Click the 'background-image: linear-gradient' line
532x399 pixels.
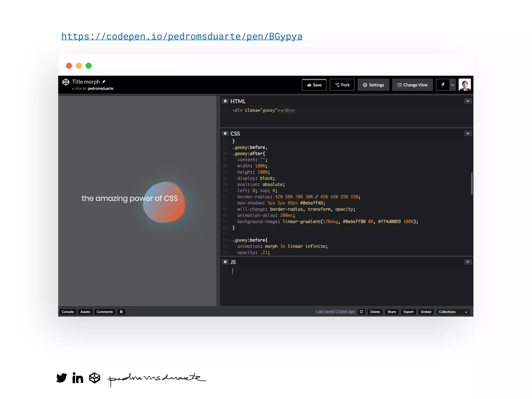pyautogui.click(x=328, y=222)
